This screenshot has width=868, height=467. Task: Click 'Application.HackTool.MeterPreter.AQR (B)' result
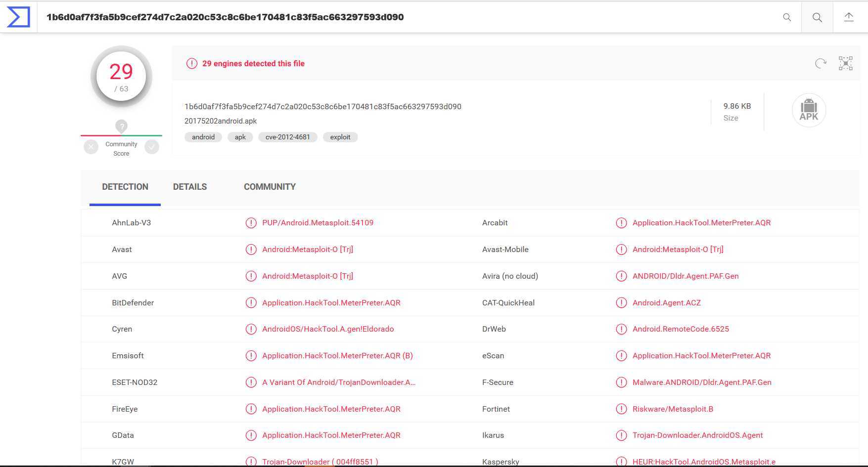(x=337, y=356)
